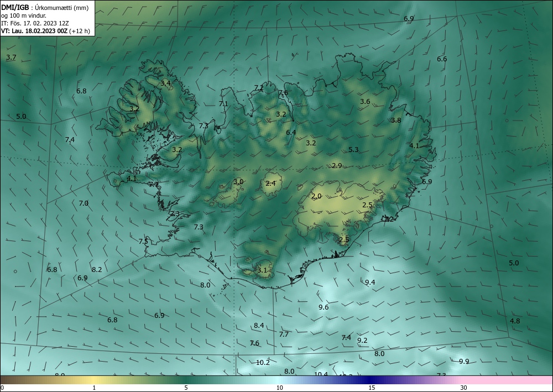Click the 8.2 map value
Viewport: 553px width, 392px height.
[97, 269]
